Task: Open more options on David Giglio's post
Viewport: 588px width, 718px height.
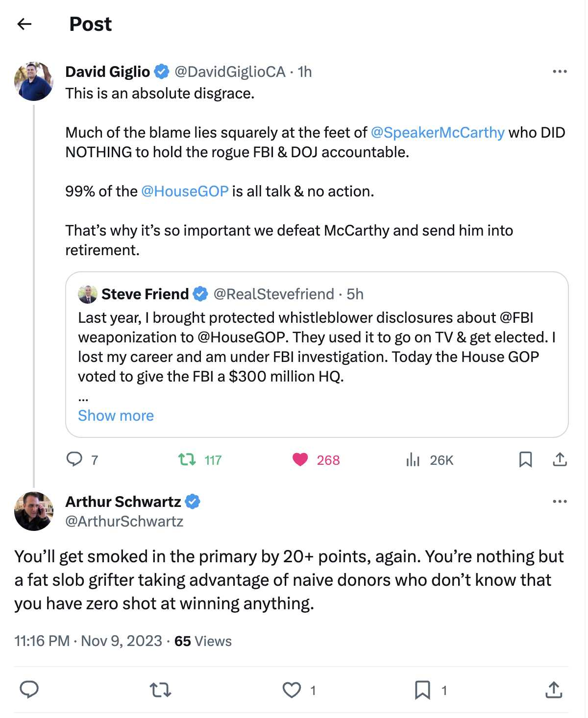Action: [559, 72]
